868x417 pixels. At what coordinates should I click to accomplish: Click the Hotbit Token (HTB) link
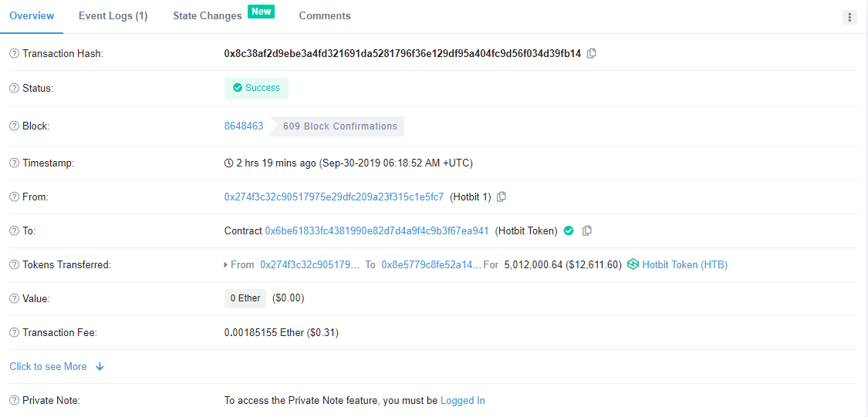[x=684, y=264]
